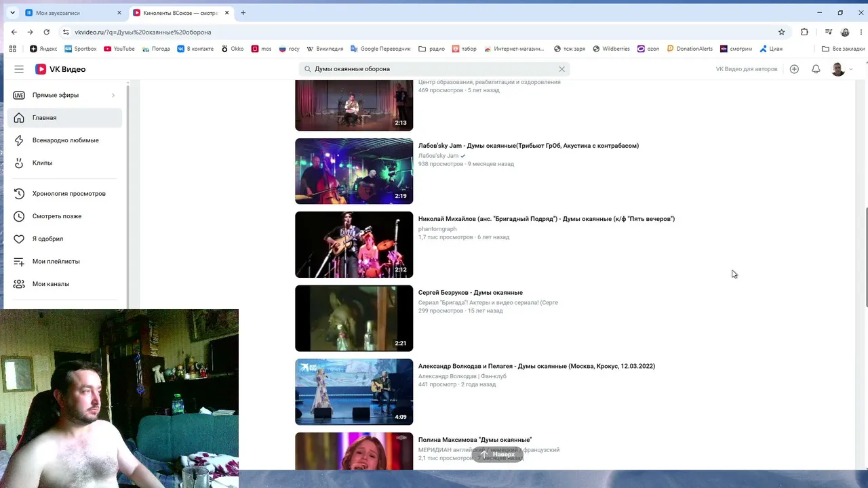Close the Киноленты ВСоюзе tab
The height and width of the screenshot is (488, 868).
(x=227, y=13)
